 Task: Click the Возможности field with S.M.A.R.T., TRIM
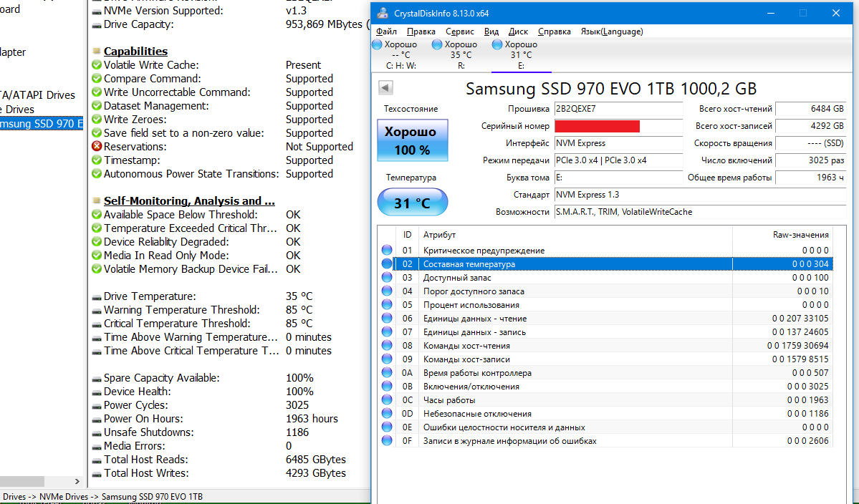(x=699, y=212)
